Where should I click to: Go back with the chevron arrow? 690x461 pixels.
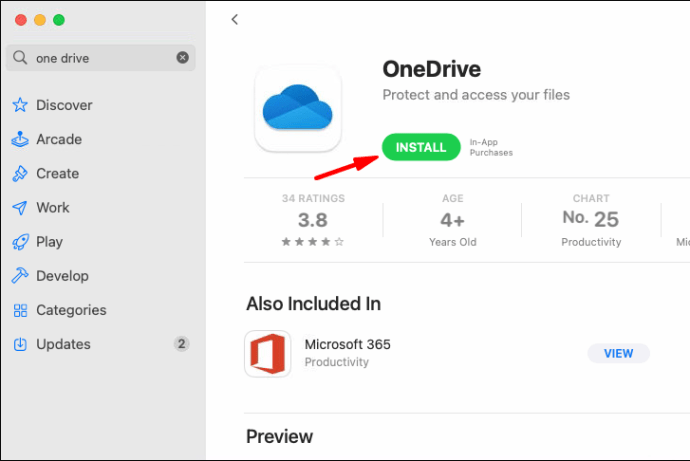point(235,19)
